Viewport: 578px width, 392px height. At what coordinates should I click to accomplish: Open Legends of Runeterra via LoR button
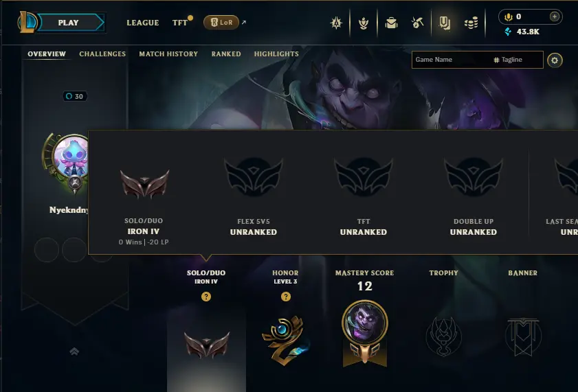[221, 23]
